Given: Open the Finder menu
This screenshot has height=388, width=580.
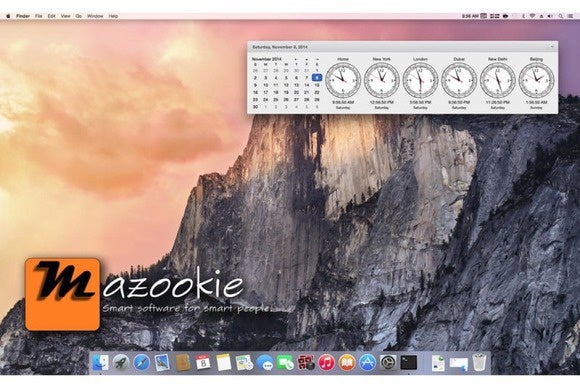Looking at the screenshot, I should pos(23,16).
